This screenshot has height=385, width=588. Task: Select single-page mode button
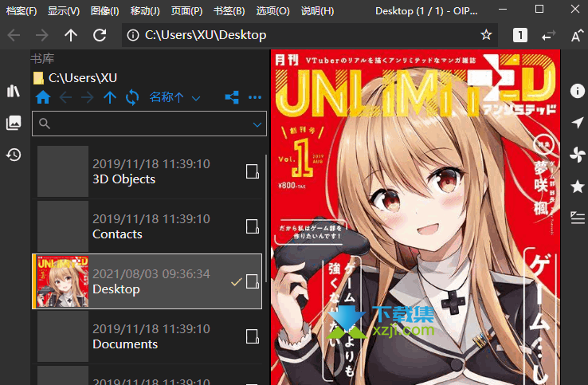tap(519, 35)
